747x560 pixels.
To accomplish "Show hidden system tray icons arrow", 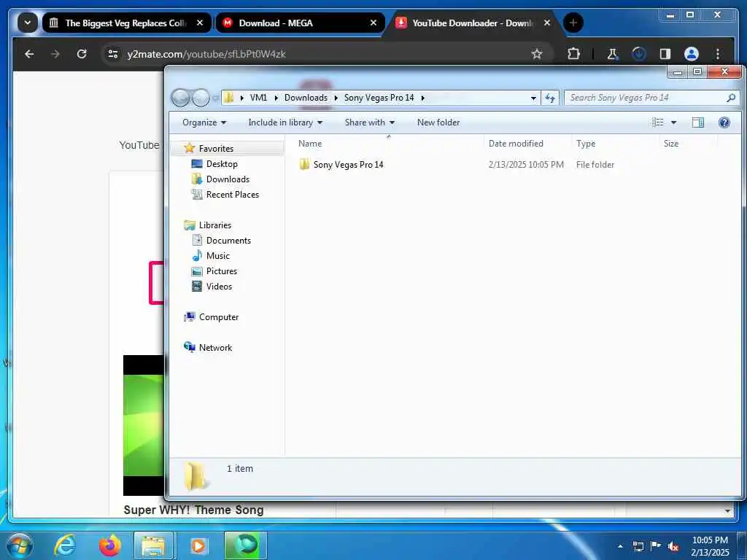I will 620,546.
